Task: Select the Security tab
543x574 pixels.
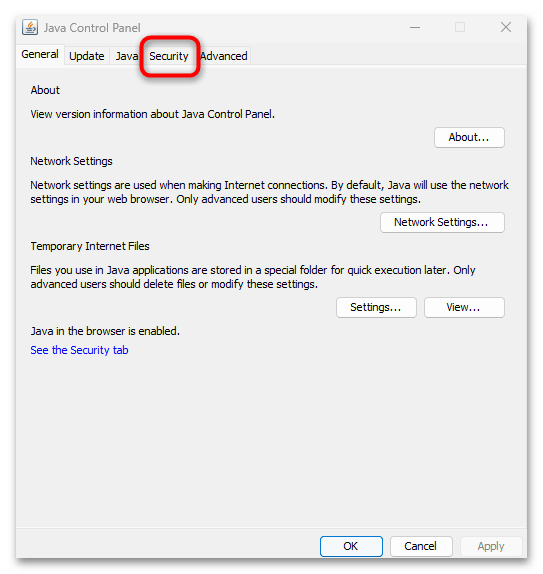Action: pos(169,56)
